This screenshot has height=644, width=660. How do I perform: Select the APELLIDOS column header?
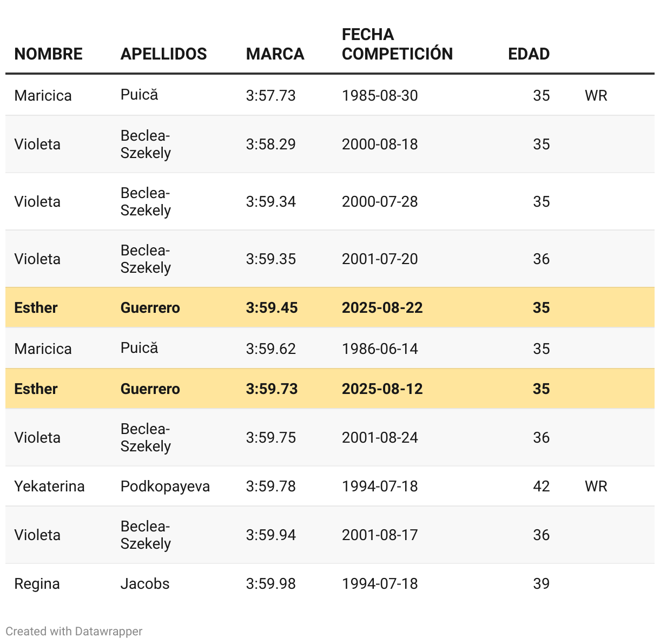click(x=163, y=54)
